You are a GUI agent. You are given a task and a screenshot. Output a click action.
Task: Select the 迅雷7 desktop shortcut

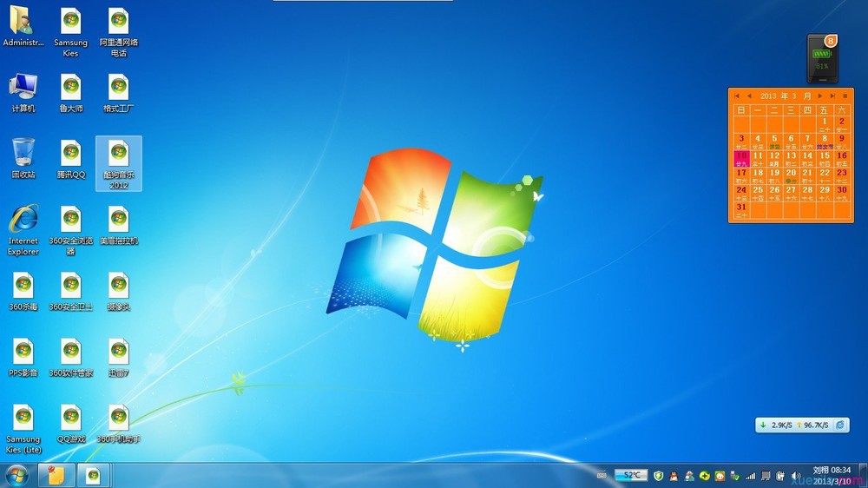[x=118, y=357]
